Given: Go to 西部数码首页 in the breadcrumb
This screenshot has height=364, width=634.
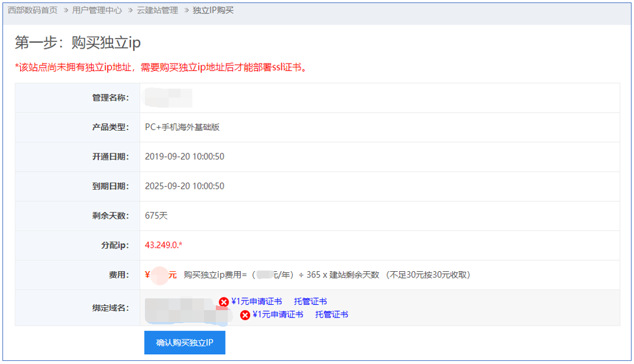Looking at the screenshot, I should pyautogui.click(x=33, y=10).
